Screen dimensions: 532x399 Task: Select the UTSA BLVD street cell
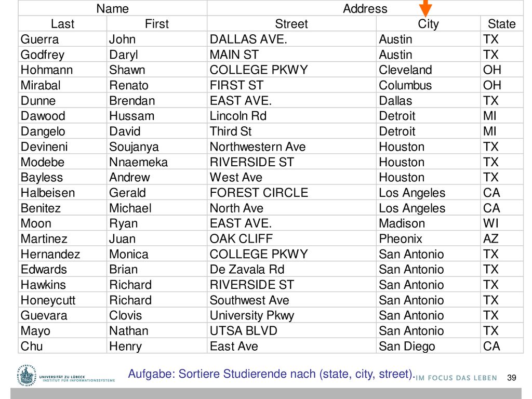(291, 331)
